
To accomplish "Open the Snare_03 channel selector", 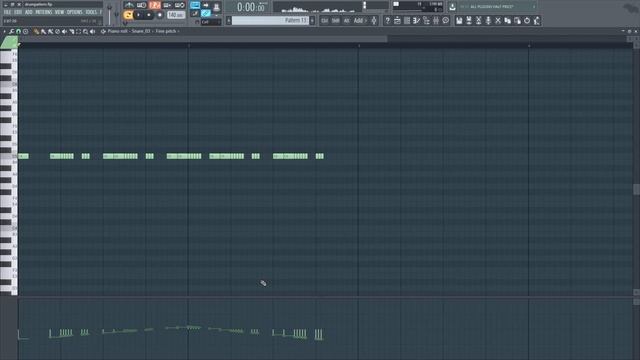I will coord(141,31).
